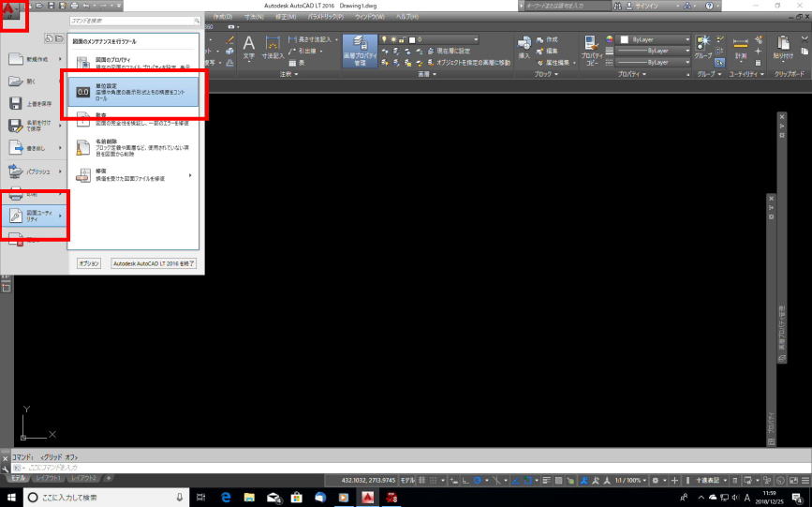Open パブリッシュ in the application menu
Screen dimensions: 812x507
(35, 171)
